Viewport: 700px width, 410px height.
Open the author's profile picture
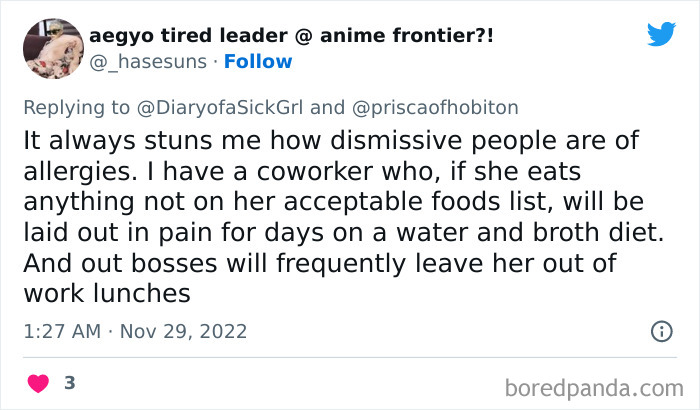(51, 48)
